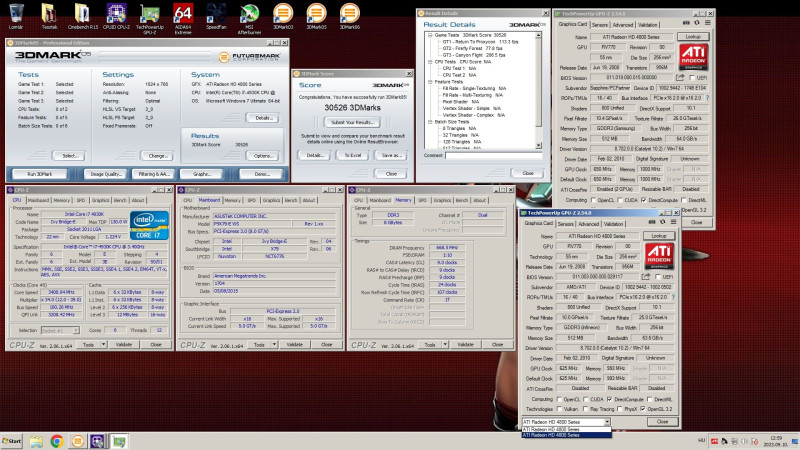The image size is (800, 450).
Task: Toggle the OpenGL 3.2 checkbox in front GPU-Z
Action: [642, 409]
